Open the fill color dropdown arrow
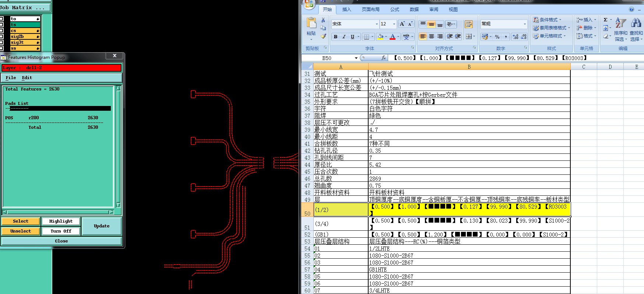 [386, 37]
